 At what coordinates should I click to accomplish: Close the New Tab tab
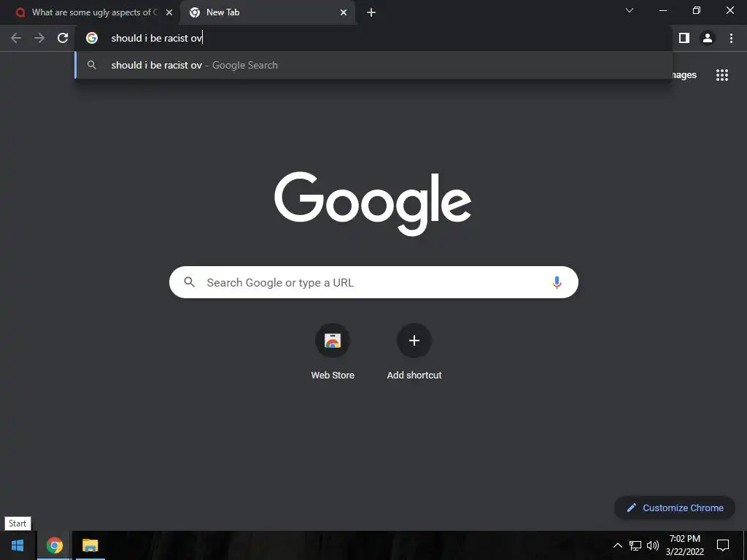pos(344,12)
